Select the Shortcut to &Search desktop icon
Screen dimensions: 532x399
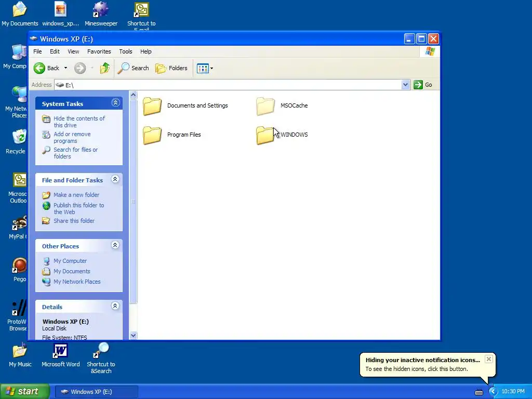(101, 358)
